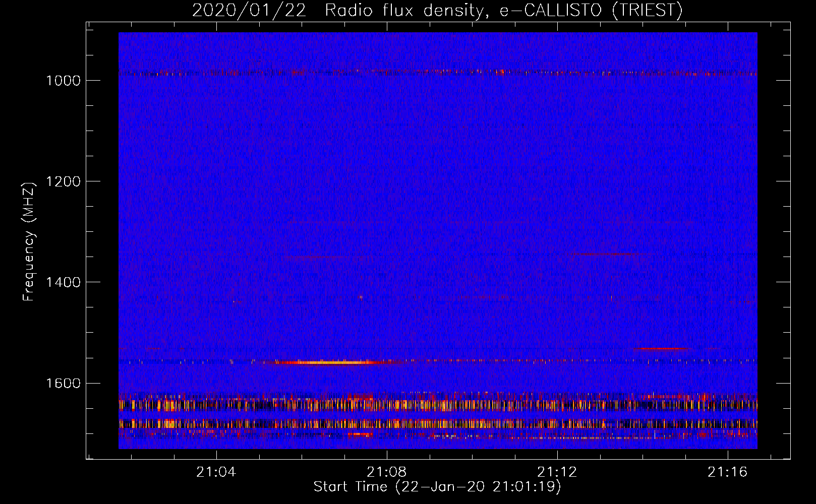Image resolution: width=816 pixels, height=504 pixels.
Task: Click the '1000' frequency axis label
Action: tap(63, 81)
